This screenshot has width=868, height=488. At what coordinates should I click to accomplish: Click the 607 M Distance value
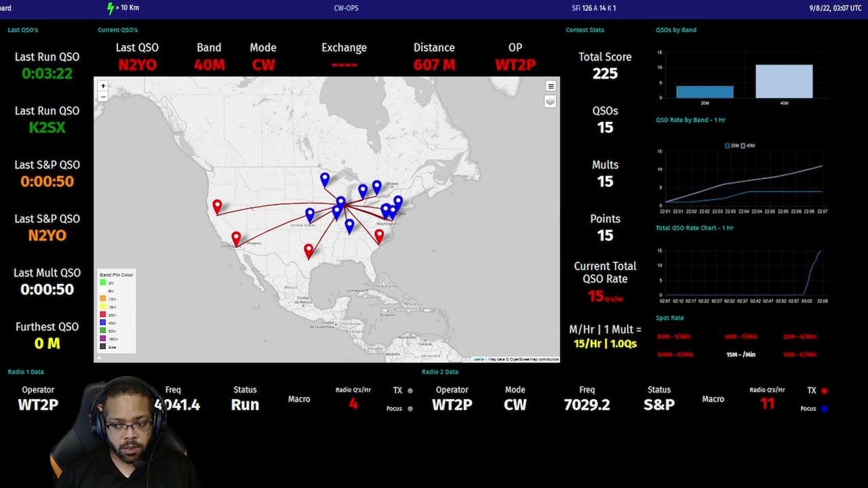434,65
